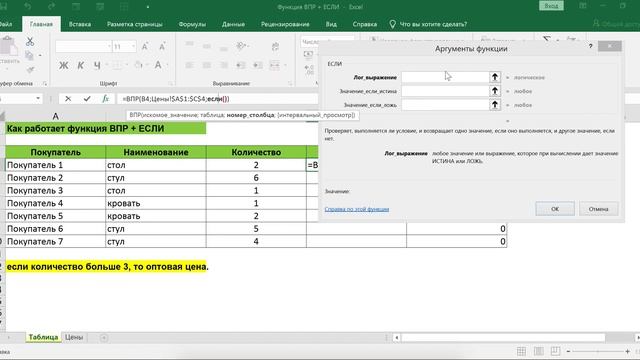Open the merge cells dropdown arrow
Viewport: 640px width, 360px height.
coord(284,65)
